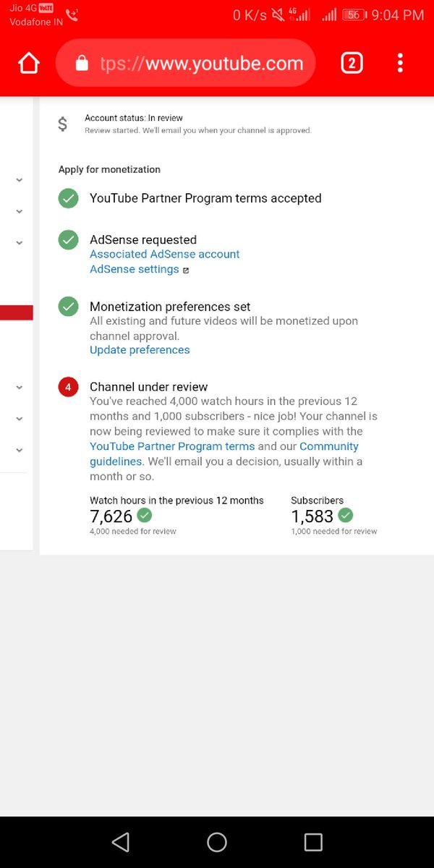Expand the second sidebar chevron
This screenshot has height=868, width=434.
20,211
